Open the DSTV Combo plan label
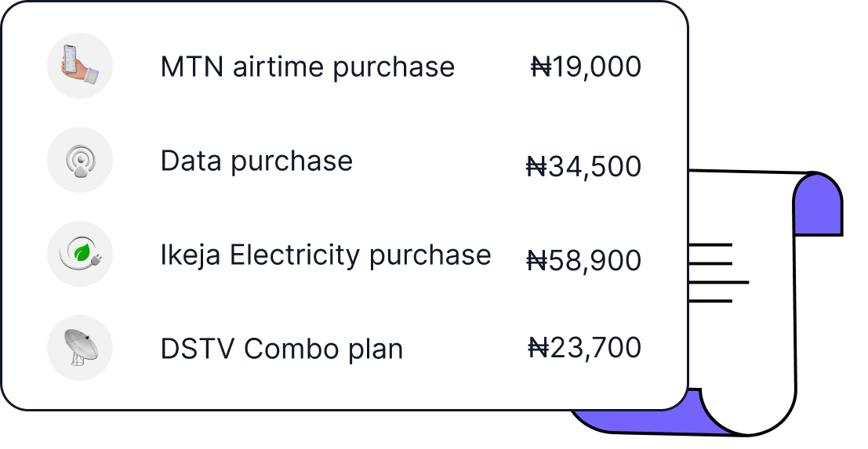 point(281,349)
